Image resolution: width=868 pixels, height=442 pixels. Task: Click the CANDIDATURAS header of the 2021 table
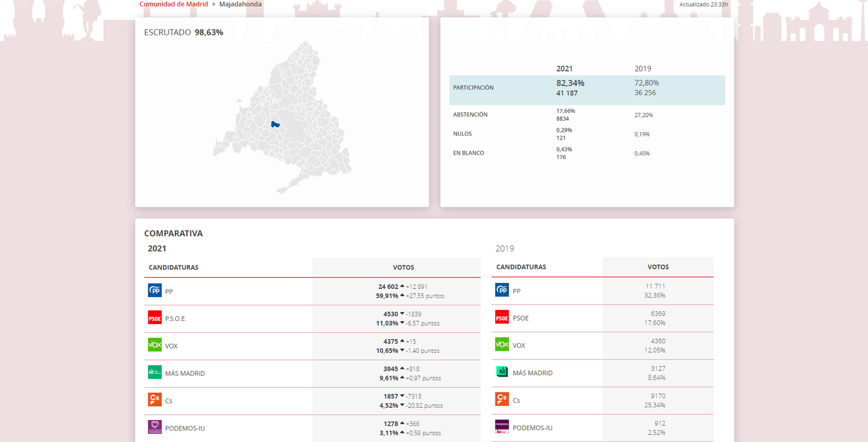point(174,268)
